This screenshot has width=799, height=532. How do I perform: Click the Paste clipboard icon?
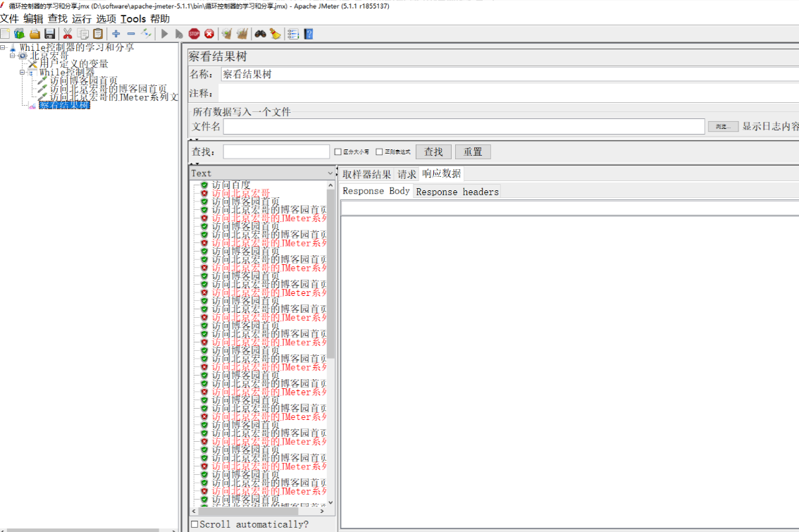click(x=98, y=34)
